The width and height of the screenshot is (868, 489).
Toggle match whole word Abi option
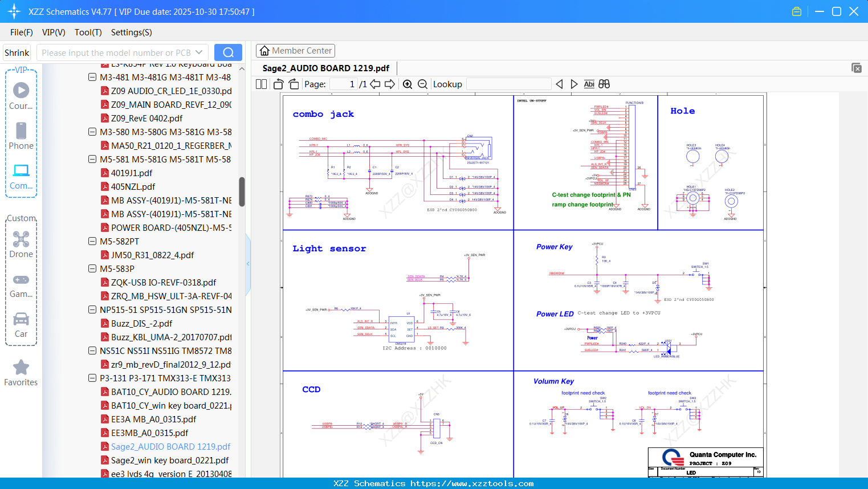[x=589, y=84]
